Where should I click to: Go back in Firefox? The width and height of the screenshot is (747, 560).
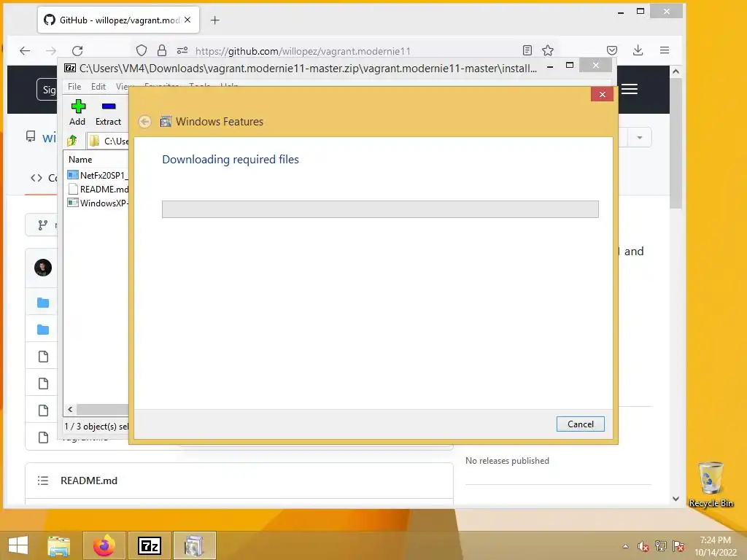[25, 50]
